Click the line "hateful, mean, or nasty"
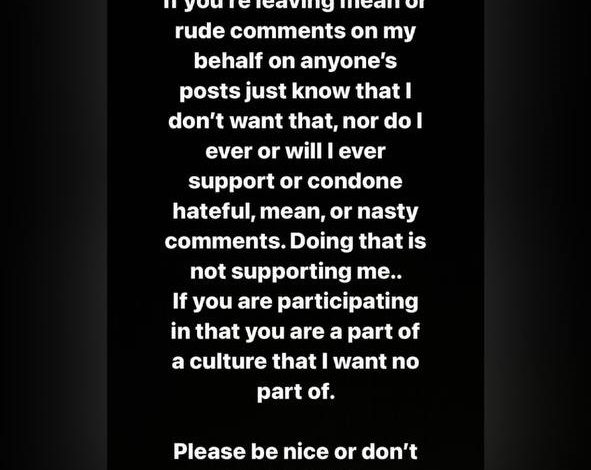Screen dimensions: 591x470 pyautogui.click(x=295, y=212)
